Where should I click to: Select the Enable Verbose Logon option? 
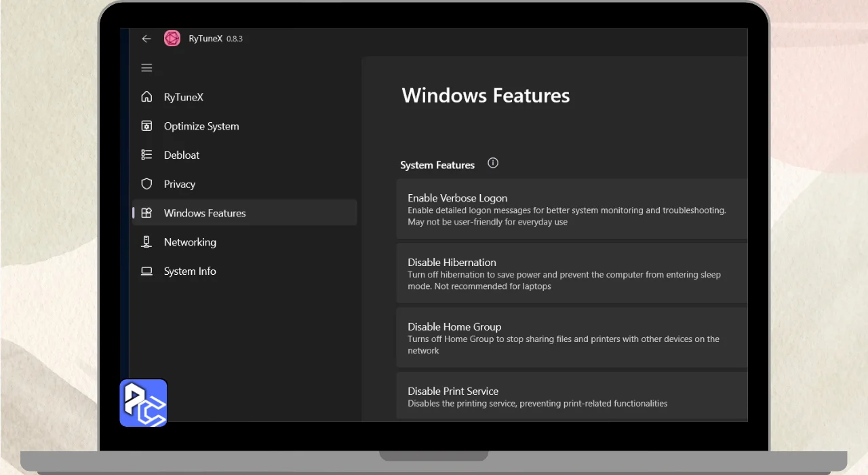tap(571, 209)
